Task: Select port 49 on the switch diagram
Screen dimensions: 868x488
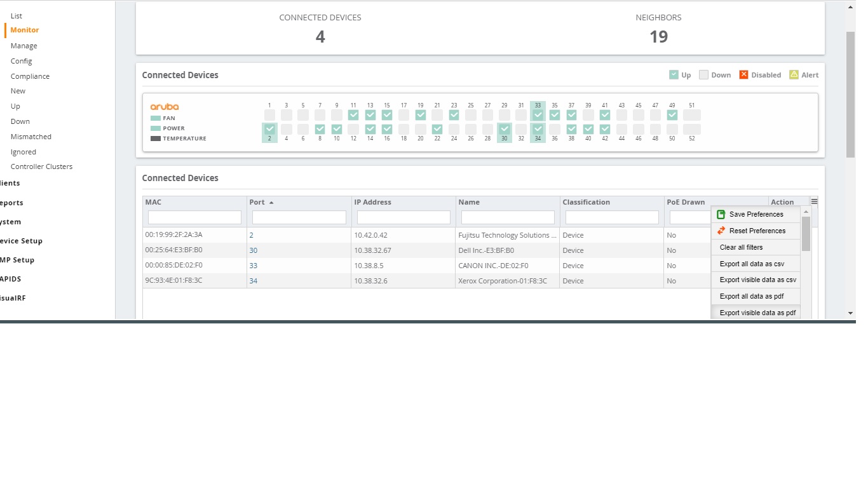Action: (672, 115)
